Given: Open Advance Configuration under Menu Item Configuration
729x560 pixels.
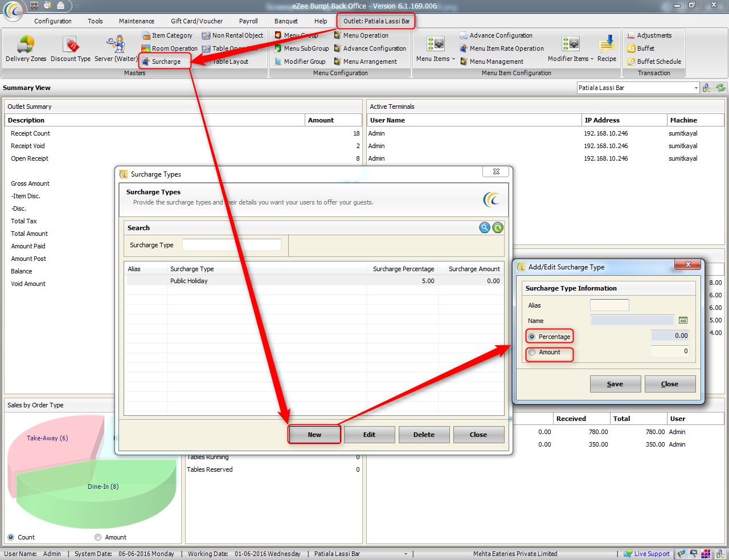Looking at the screenshot, I should pyautogui.click(x=496, y=35).
